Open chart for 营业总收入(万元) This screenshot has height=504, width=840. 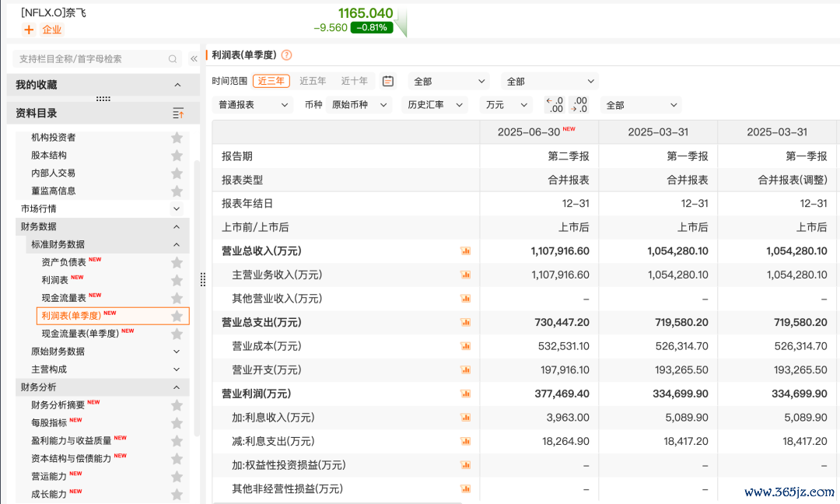466,251
